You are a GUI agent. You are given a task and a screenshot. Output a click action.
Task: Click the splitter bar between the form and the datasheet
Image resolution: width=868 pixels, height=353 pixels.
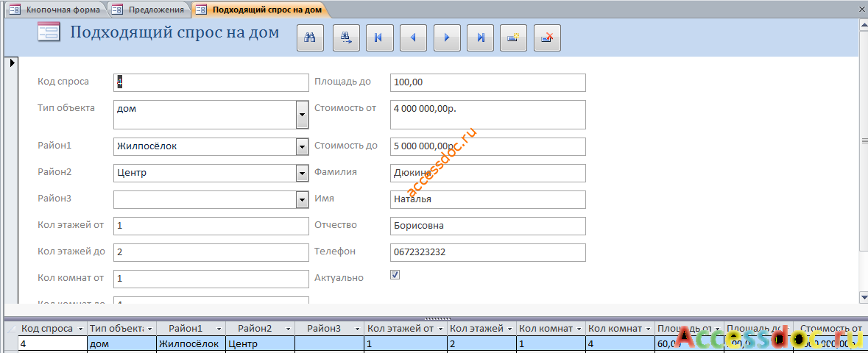[x=437, y=318]
